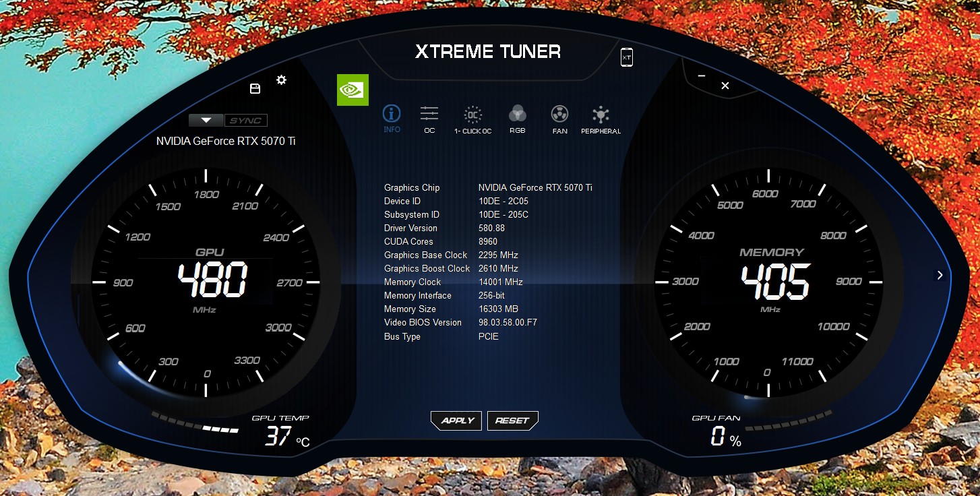Click the CUDA Cores value 8960
Screen dimensions: 980x496
point(488,241)
